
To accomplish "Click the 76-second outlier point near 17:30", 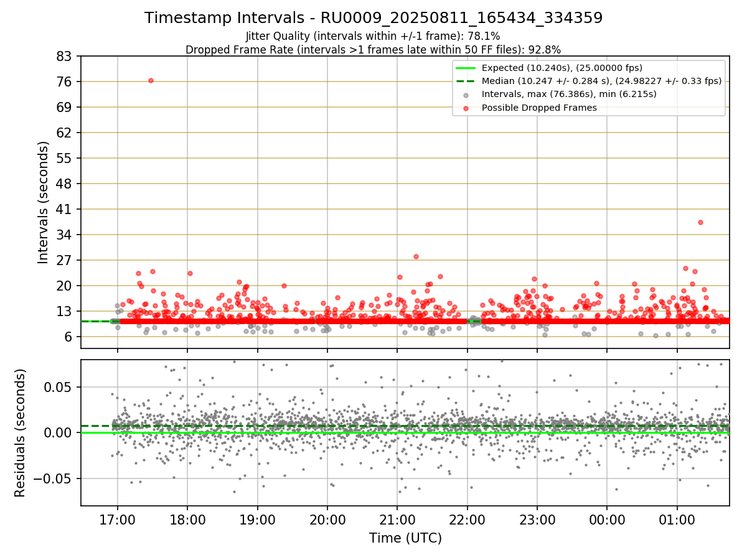I will coord(151,80).
